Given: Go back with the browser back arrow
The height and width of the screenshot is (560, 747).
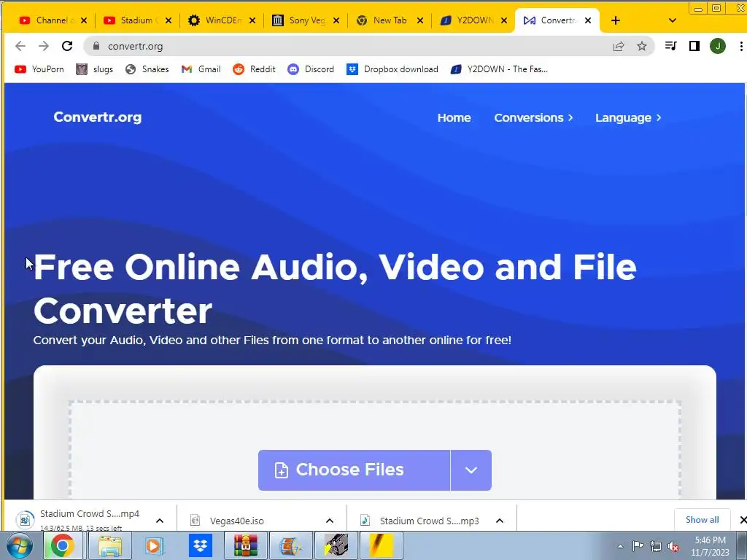Looking at the screenshot, I should click(x=20, y=46).
